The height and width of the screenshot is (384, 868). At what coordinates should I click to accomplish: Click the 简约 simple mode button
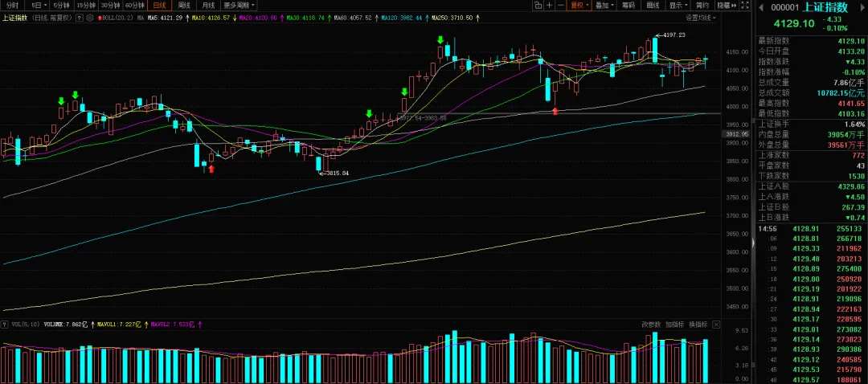point(702,6)
